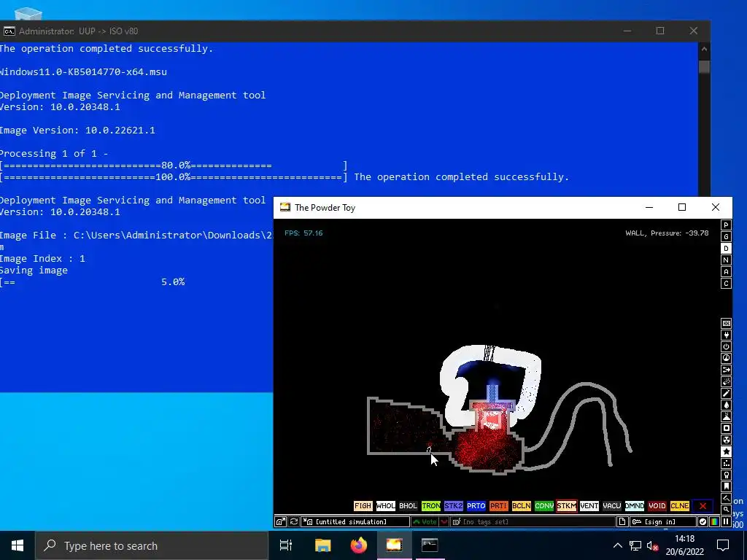Image resolution: width=747 pixels, height=560 pixels.
Task: Open renderer options (rainbow icon)
Action: (x=714, y=522)
